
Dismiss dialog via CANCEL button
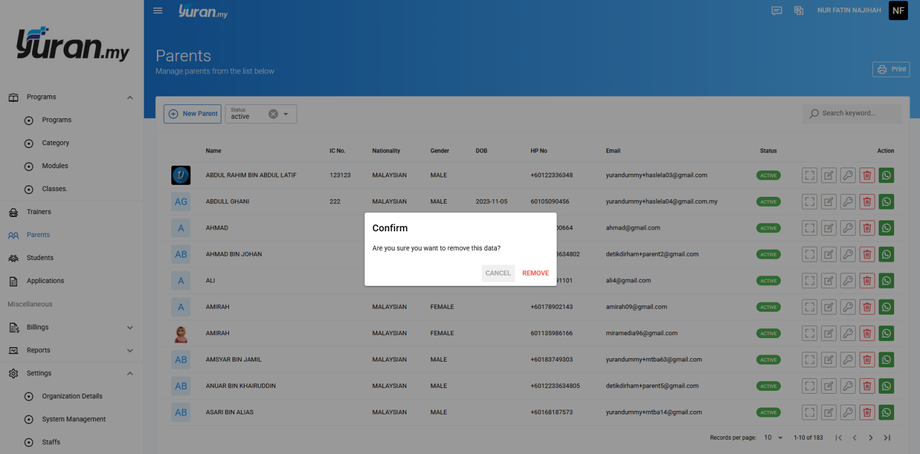pyautogui.click(x=498, y=273)
